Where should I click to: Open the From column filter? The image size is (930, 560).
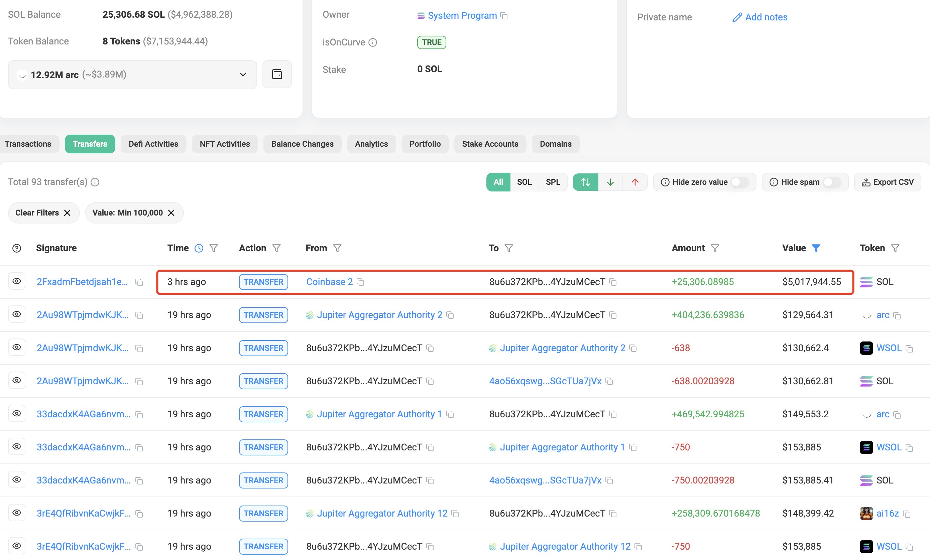point(337,248)
